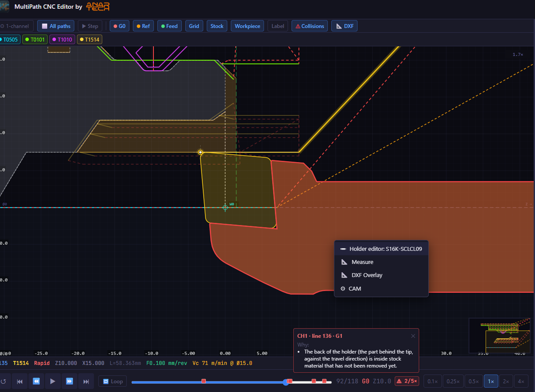Click the 92/118 step counter
This screenshot has height=392, width=535.
(x=347, y=382)
